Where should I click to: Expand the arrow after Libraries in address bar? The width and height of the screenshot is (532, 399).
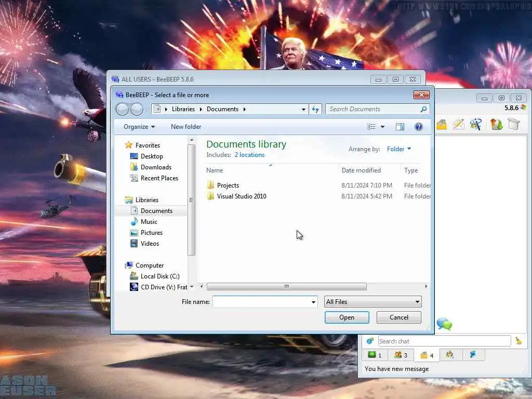pyautogui.click(x=201, y=109)
